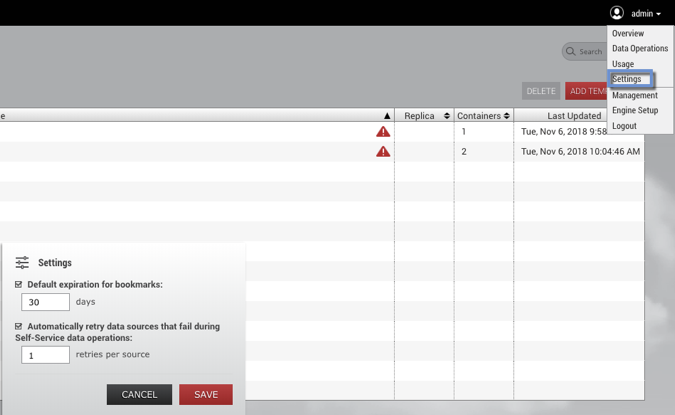
Task: Select Overview from the admin menu
Action: [x=628, y=33]
